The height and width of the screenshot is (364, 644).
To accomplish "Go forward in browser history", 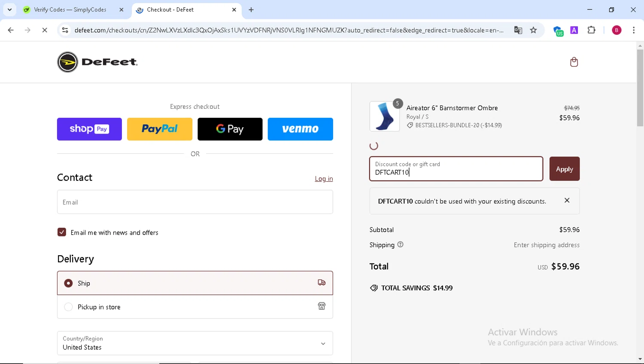I will pyautogui.click(x=27, y=30).
